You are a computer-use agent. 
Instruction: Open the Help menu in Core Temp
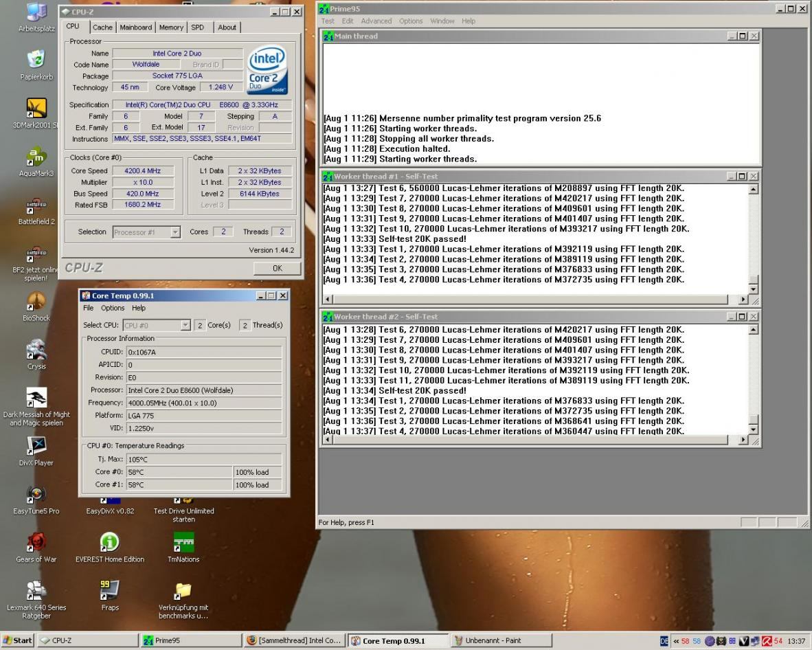pyautogui.click(x=139, y=308)
